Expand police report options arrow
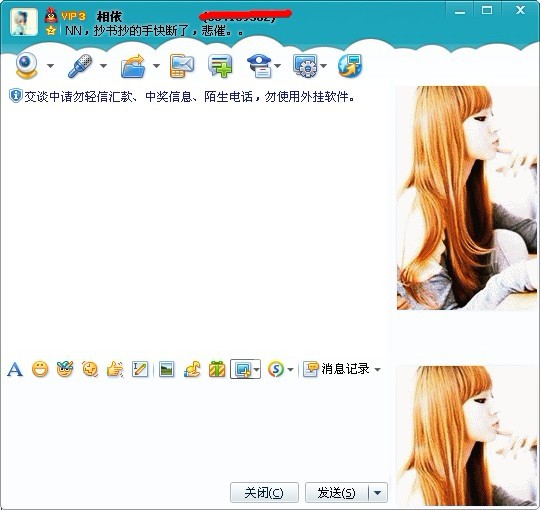 (x=277, y=65)
